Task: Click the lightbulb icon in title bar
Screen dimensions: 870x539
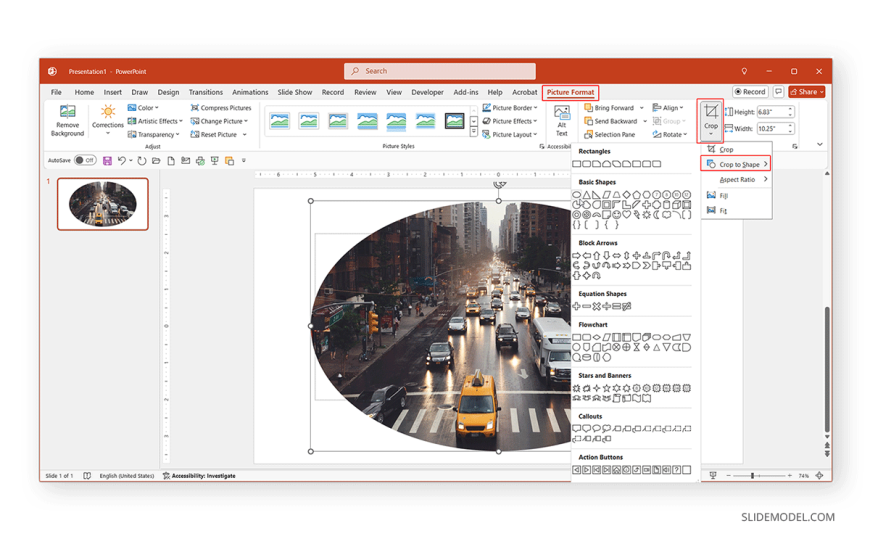Action: pos(744,71)
